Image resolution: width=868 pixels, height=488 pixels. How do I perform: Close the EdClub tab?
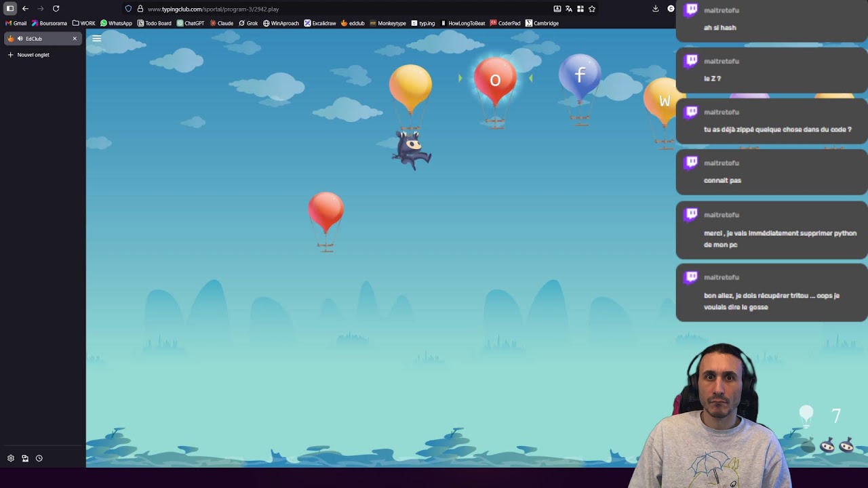coord(75,39)
